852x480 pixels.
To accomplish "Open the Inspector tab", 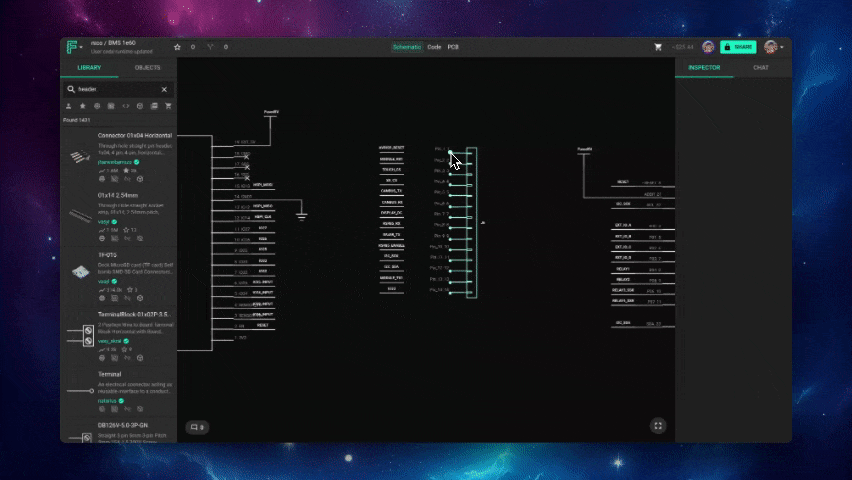I will [704, 68].
